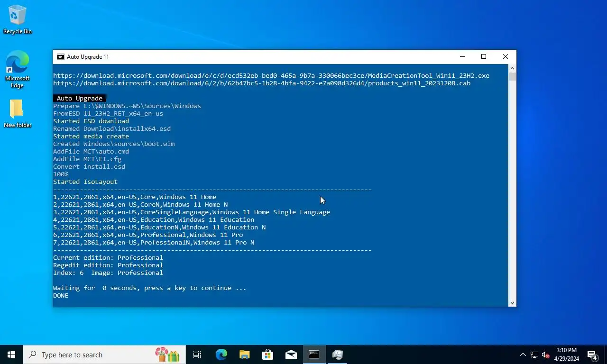Click the 'Windows 11 Home' edition row
Image resolution: width=607 pixels, height=364 pixels.
(135, 197)
